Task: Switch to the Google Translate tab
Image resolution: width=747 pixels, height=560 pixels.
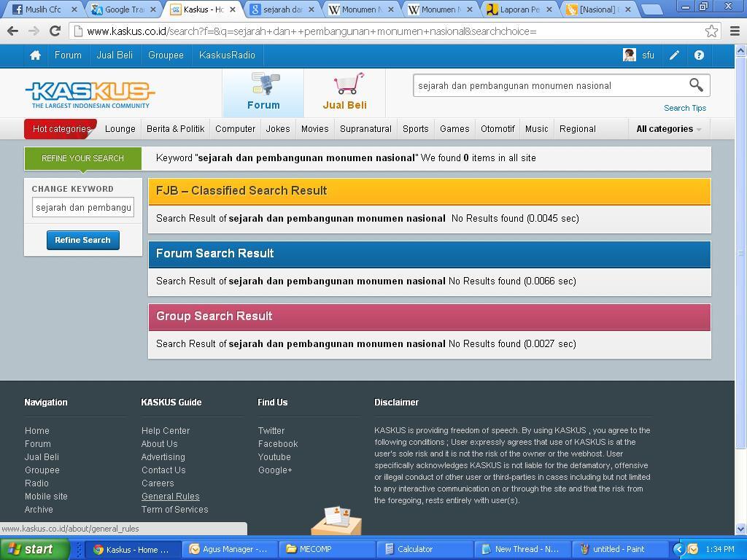Action: 123,9
